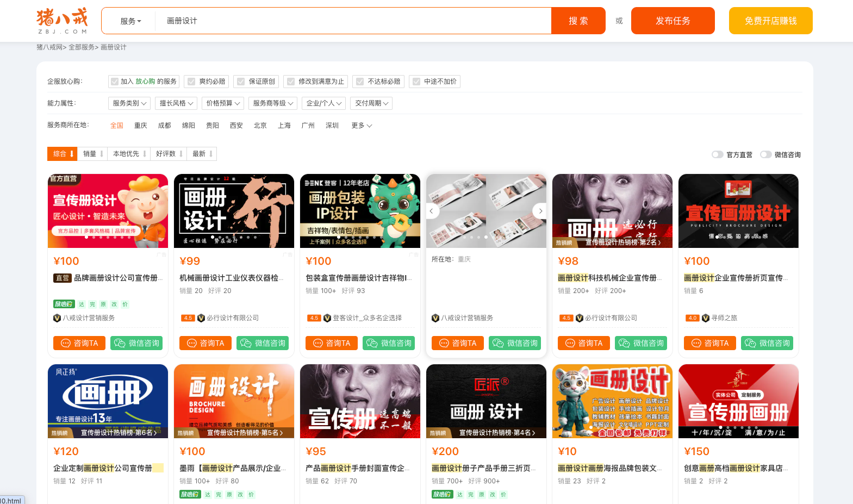The width and height of the screenshot is (853, 504).
Task: Expand the 价格预算 dropdown
Action: point(223,103)
